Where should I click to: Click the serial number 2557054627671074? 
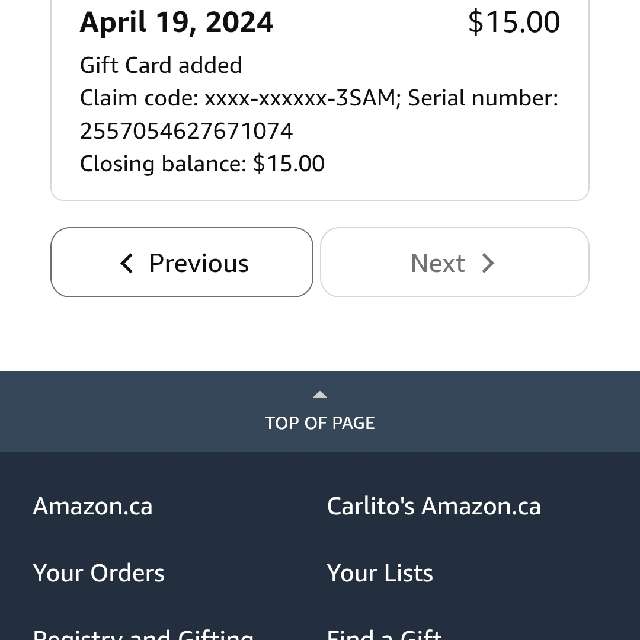[186, 131]
